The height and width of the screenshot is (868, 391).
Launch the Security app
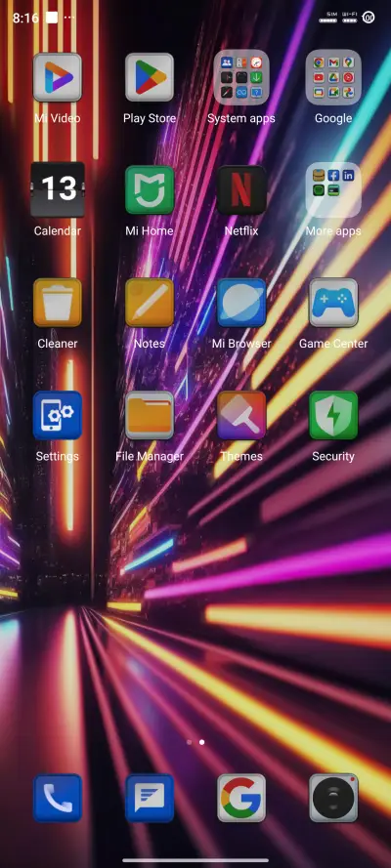[333, 415]
